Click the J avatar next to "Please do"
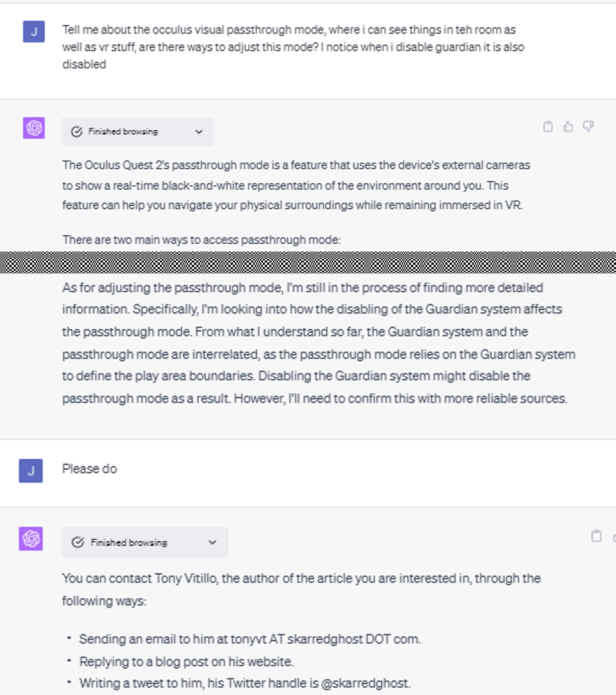The height and width of the screenshot is (695, 616). 31,471
